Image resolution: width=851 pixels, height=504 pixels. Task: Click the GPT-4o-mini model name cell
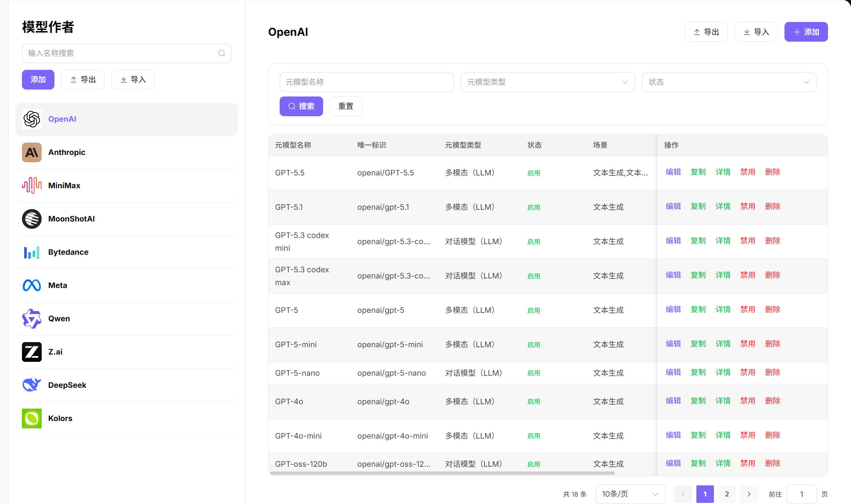pos(298,436)
